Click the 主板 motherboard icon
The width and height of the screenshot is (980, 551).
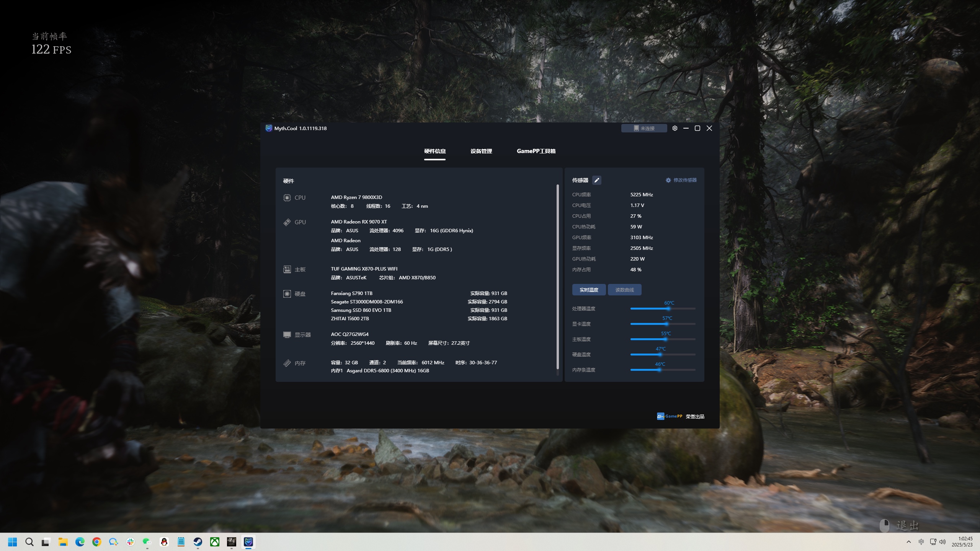pos(287,269)
